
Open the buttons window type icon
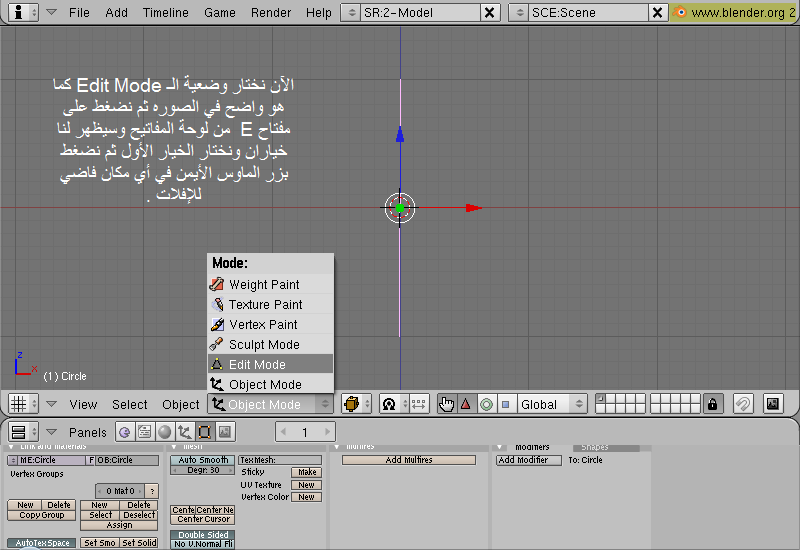click(23, 432)
